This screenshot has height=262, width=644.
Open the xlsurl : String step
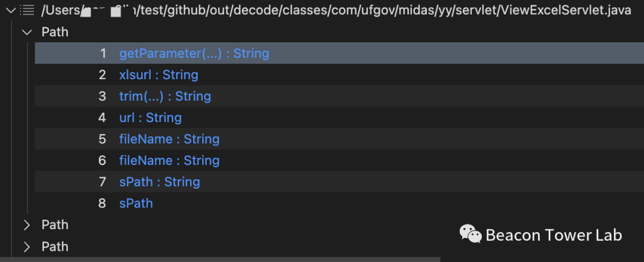(159, 75)
